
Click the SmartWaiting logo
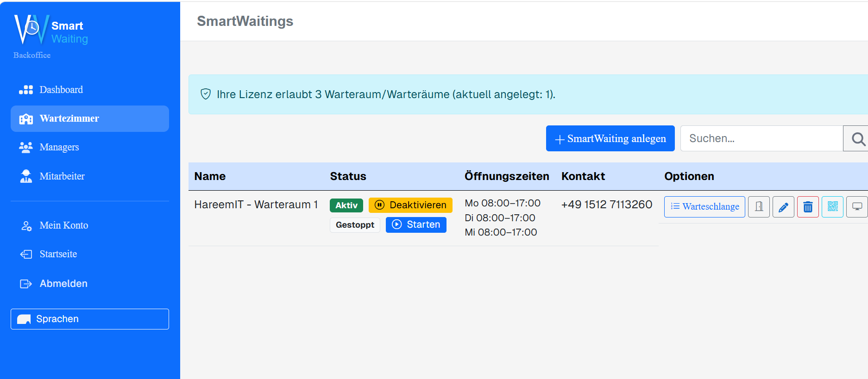point(51,30)
